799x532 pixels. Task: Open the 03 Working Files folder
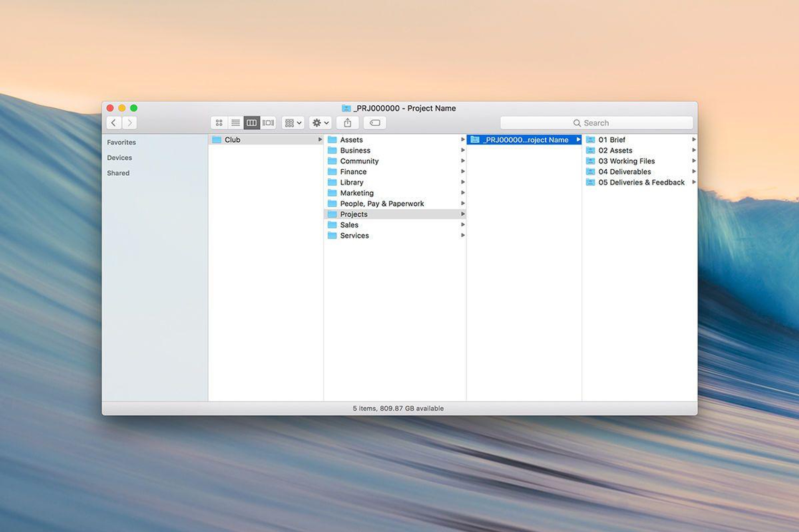[x=625, y=161]
